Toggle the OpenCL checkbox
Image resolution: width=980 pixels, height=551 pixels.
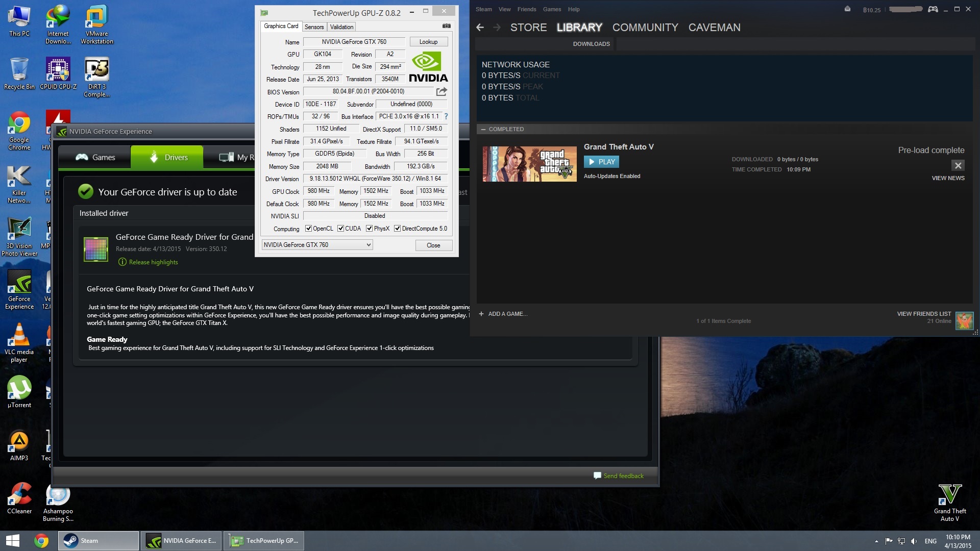(308, 229)
